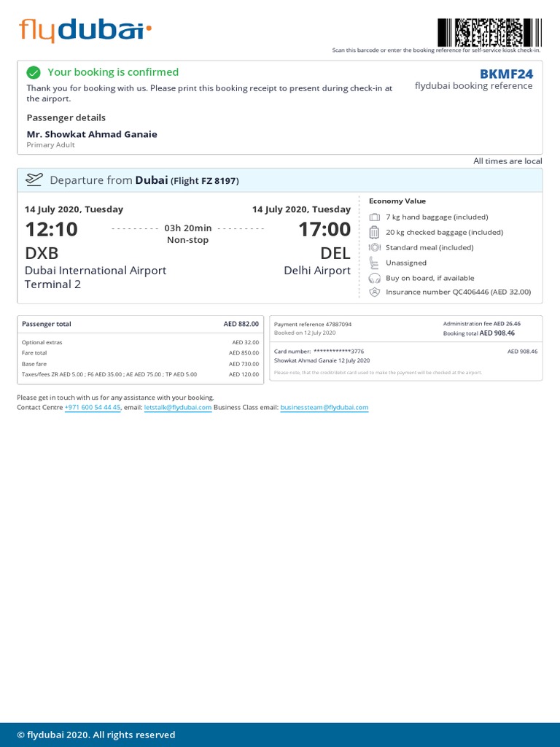Click the hand baggage icon

click(375, 217)
